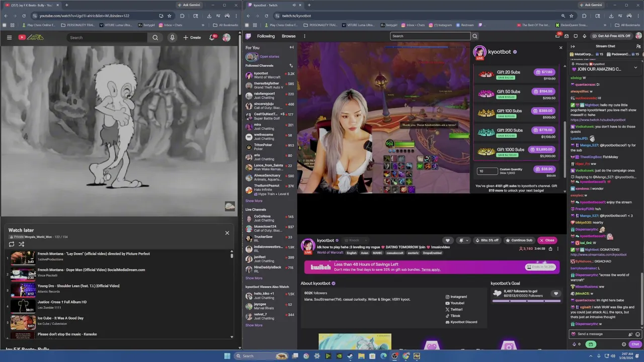Click the pink Close button under stream
644x362 pixels.
point(547,240)
